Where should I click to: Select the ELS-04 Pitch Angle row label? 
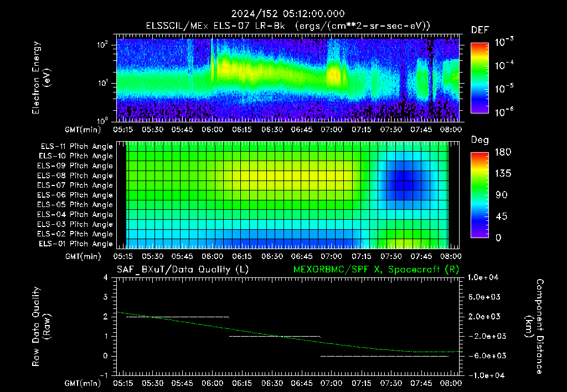(x=75, y=214)
